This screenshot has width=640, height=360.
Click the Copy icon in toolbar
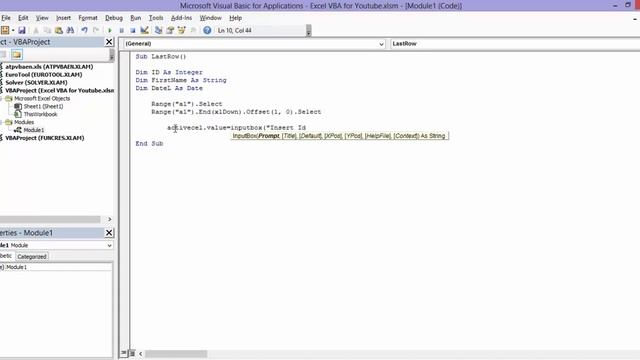point(47,30)
